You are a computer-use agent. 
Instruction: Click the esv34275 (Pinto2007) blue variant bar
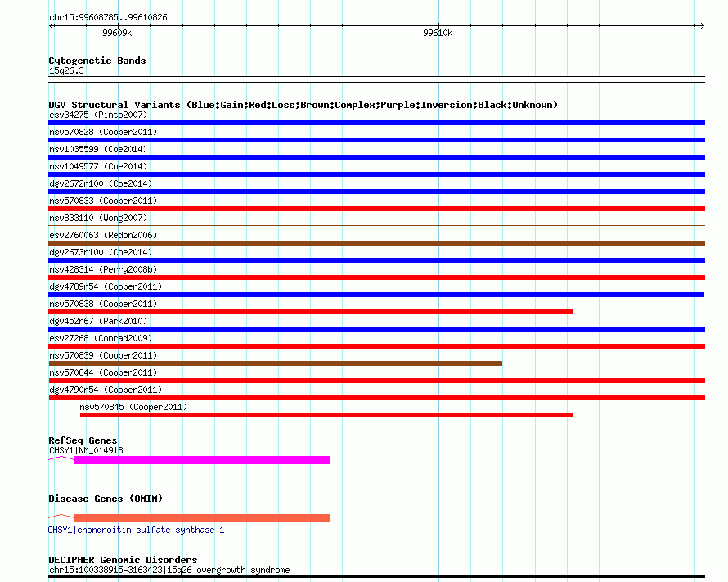click(x=376, y=123)
